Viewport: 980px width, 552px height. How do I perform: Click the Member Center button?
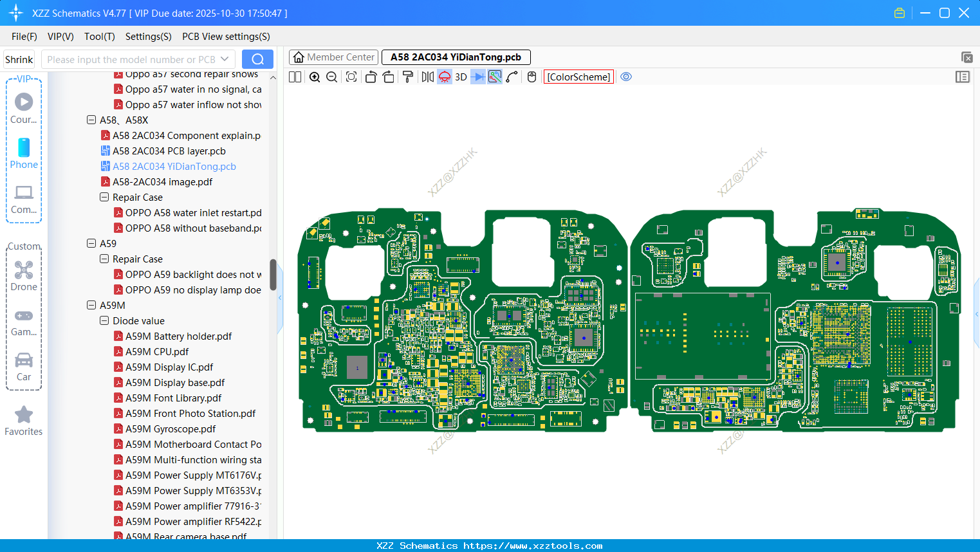[x=333, y=57]
